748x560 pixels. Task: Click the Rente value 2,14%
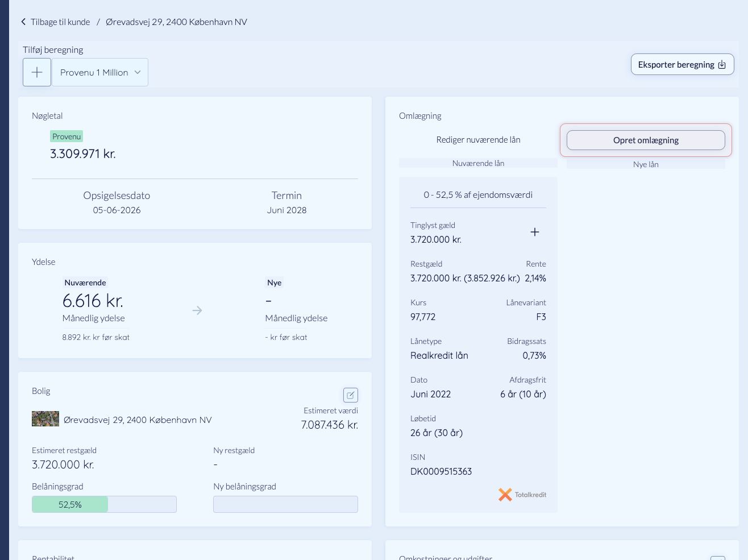click(535, 278)
